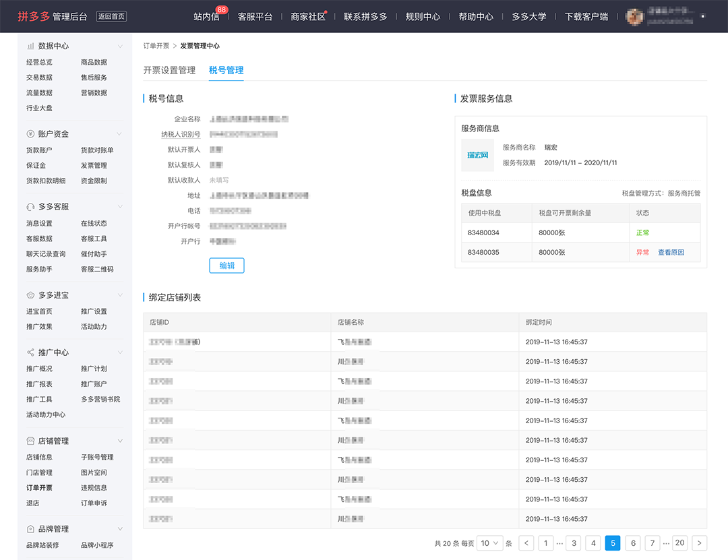This screenshot has width=728, height=560.
Task: Go to page 6
Action: click(x=633, y=543)
